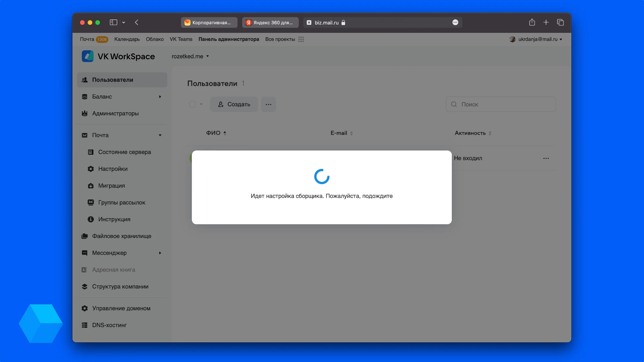Open a new tab with plus icon
The image size is (644, 362).
(x=546, y=22)
